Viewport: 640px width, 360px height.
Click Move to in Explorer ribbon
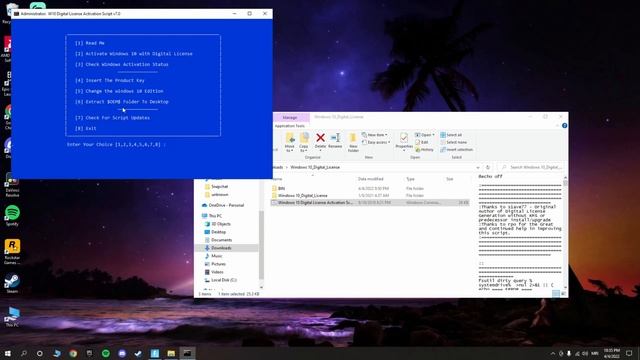[x=289, y=142]
